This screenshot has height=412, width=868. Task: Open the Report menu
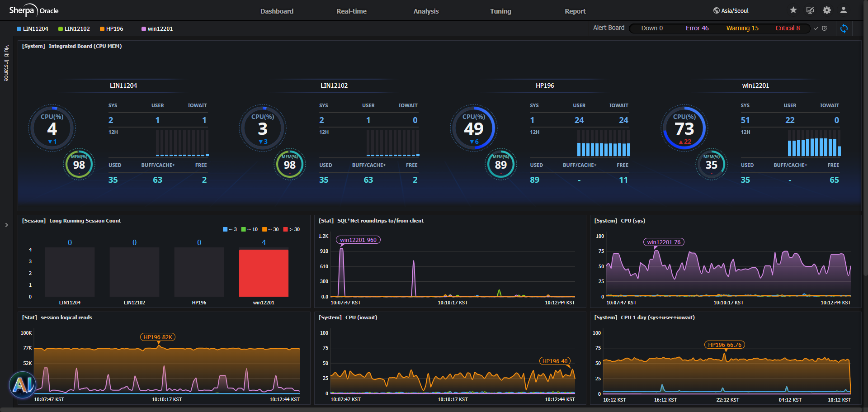pos(575,11)
